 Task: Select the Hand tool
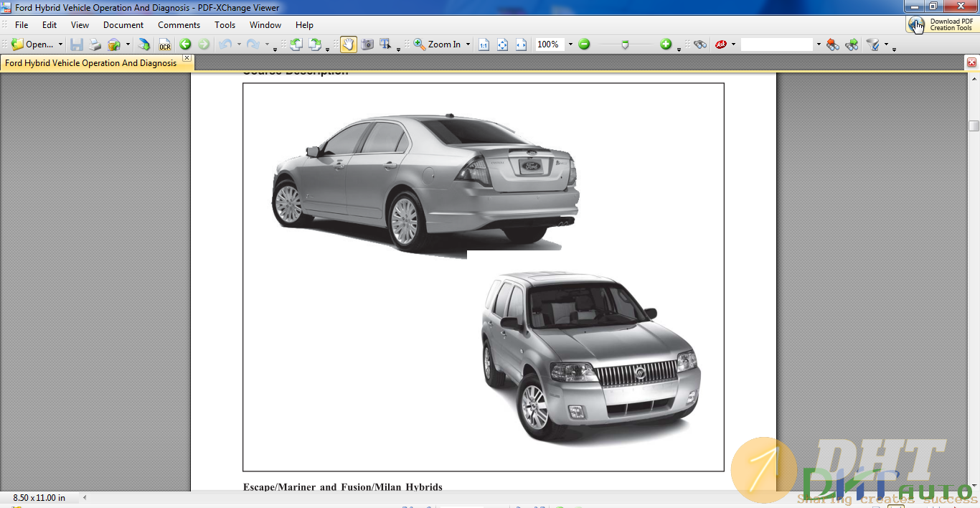(x=348, y=44)
